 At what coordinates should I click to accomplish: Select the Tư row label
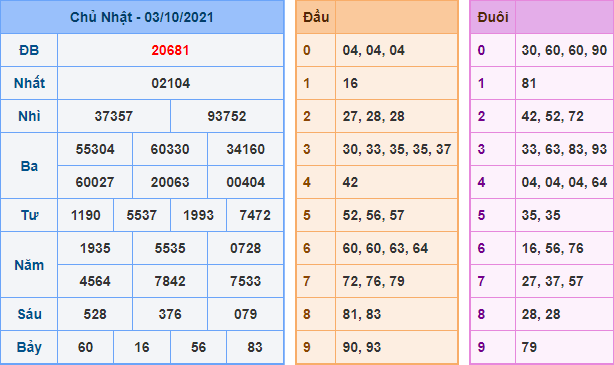tap(29, 215)
